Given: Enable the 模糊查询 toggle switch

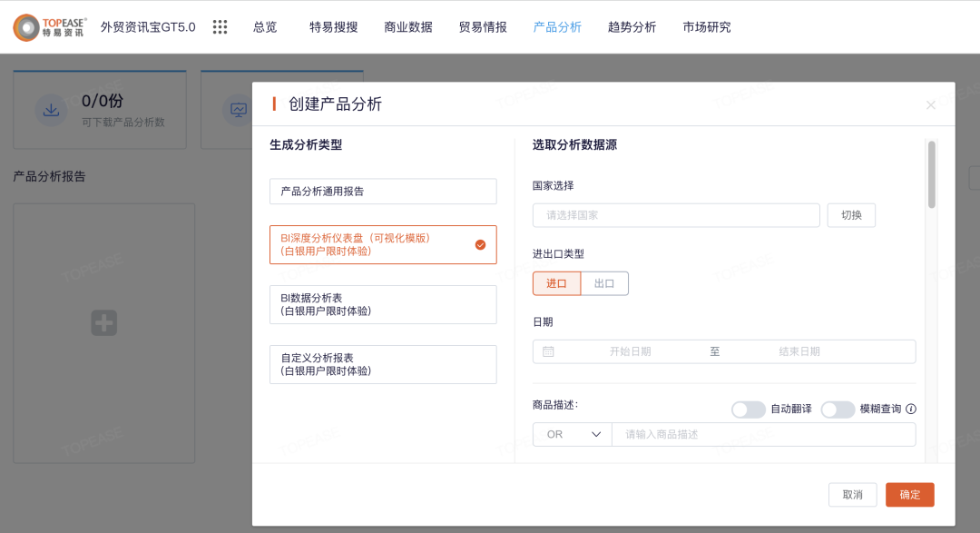Looking at the screenshot, I should click(838, 410).
